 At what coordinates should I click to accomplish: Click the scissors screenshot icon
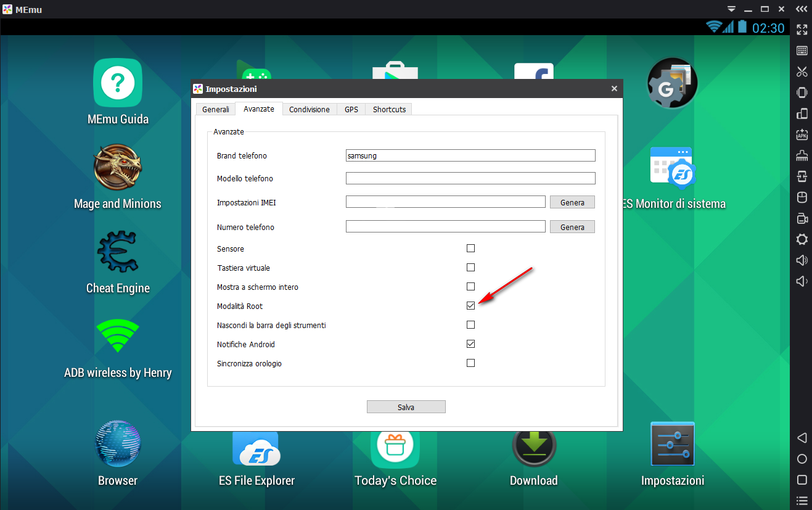[802, 72]
